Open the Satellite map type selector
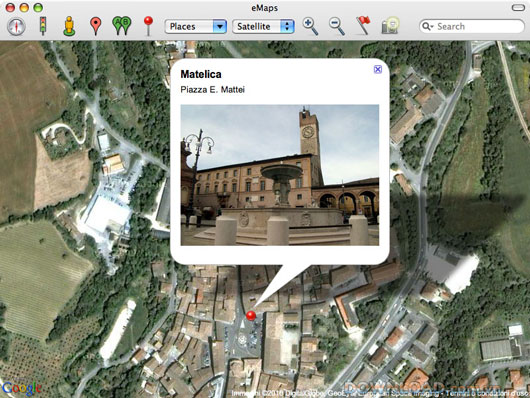Screen dimensions: 530x398 (x=263, y=26)
